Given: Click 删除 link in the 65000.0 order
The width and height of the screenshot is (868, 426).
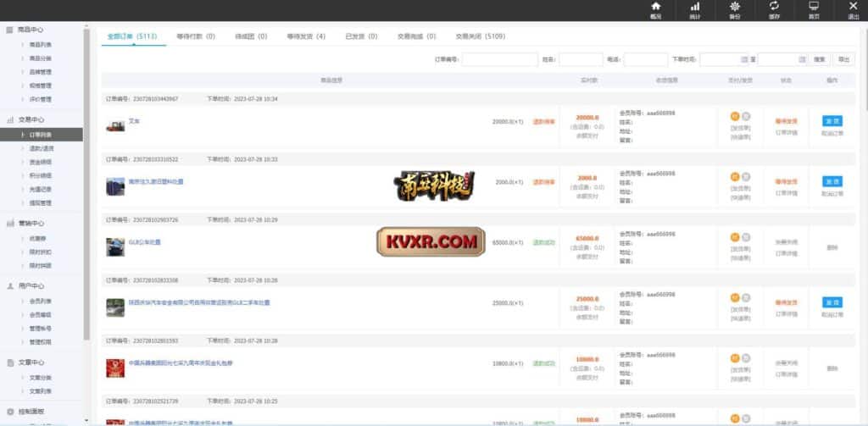Looking at the screenshot, I should pyautogui.click(x=832, y=248).
